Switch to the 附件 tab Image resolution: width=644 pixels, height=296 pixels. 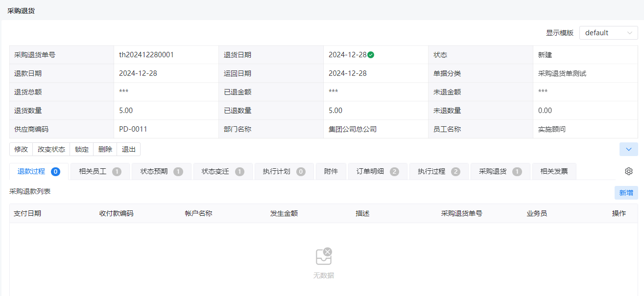331,171
